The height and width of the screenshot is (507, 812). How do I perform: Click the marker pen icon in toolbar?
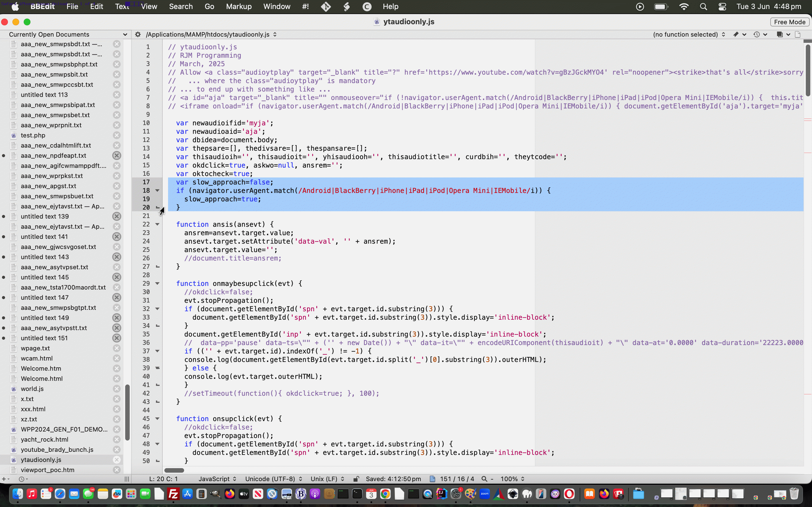coord(736,35)
